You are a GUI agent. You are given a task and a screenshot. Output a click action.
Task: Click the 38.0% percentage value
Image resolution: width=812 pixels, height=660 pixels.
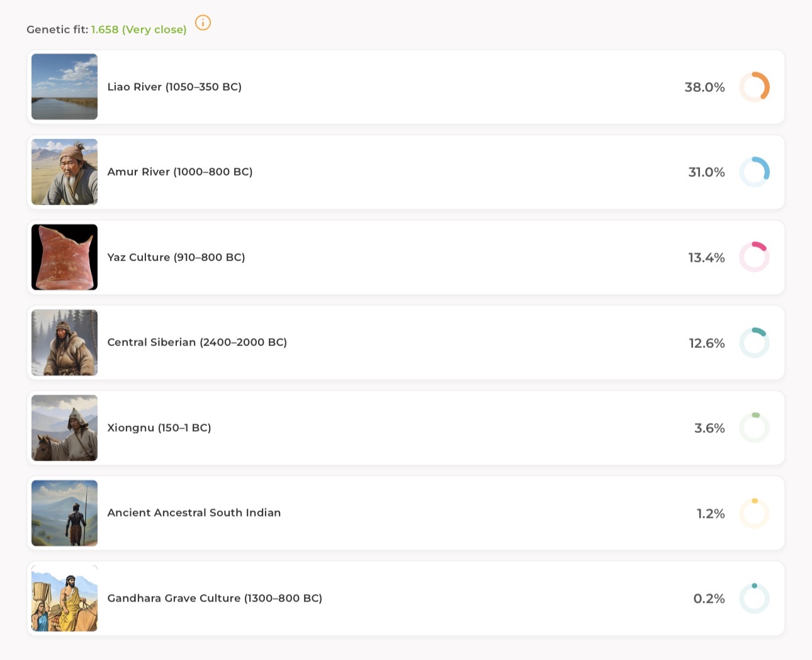pyautogui.click(x=704, y=87)
